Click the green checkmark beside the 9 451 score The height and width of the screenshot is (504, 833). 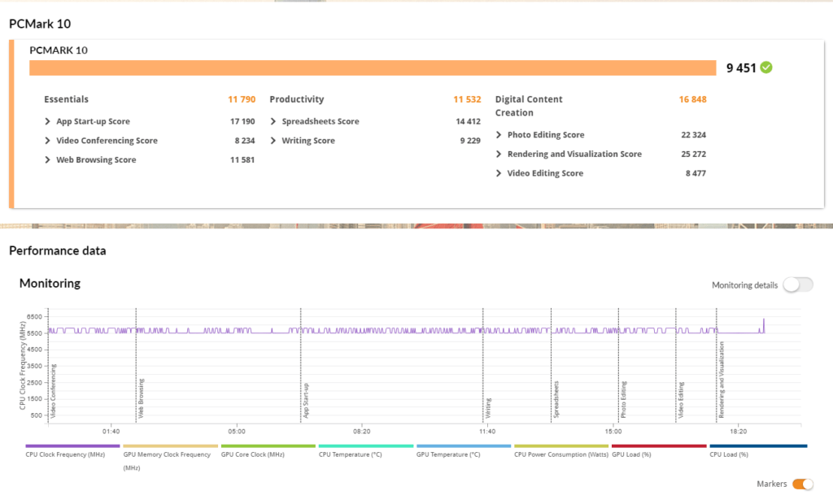point(765,68)
